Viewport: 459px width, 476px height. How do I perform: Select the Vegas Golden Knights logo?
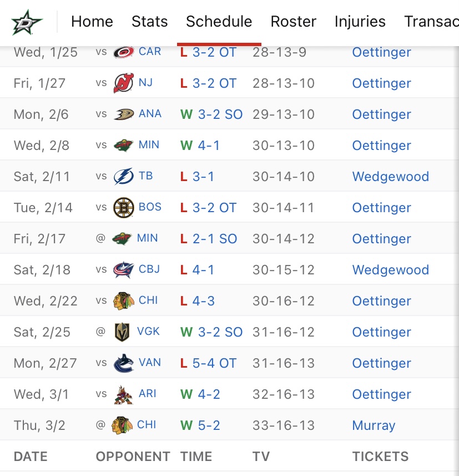[x=122, y=332]
